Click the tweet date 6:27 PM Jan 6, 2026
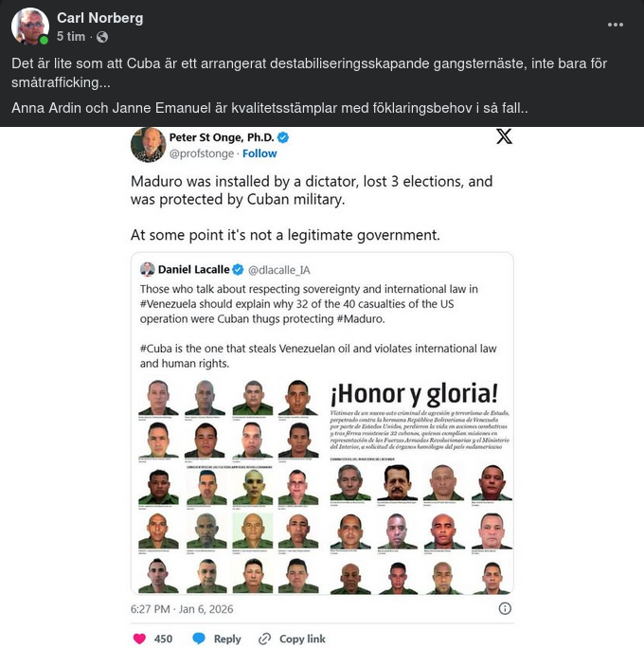Viewport: 644px width, 648px height. pos(182,609)
